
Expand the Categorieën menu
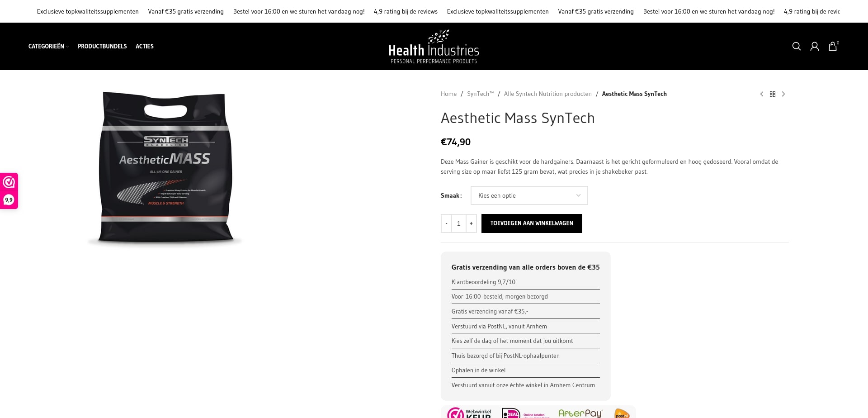(48, 46)
